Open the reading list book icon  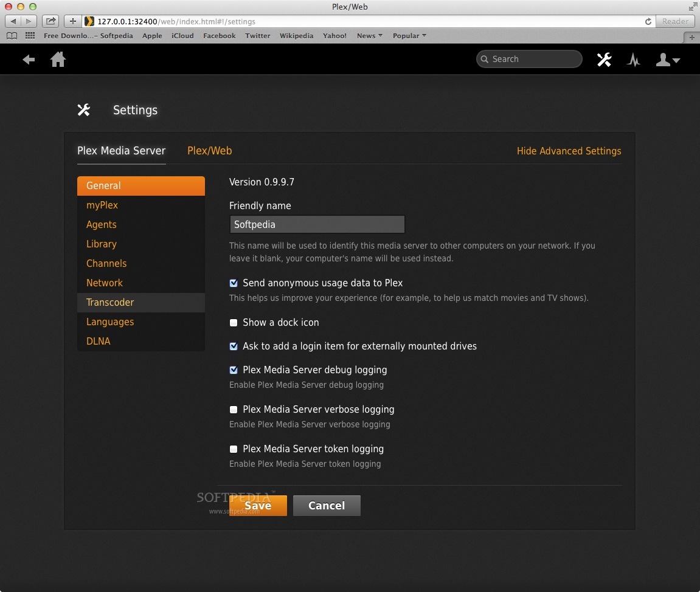pyautogui.click(x=12, y=36)
